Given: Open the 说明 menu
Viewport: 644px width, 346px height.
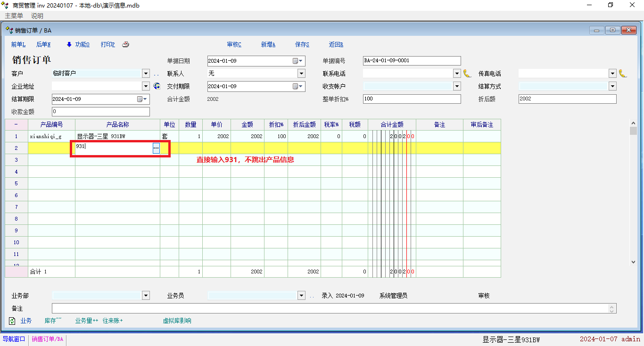Looking at the screenshot, I should point(37,16).
